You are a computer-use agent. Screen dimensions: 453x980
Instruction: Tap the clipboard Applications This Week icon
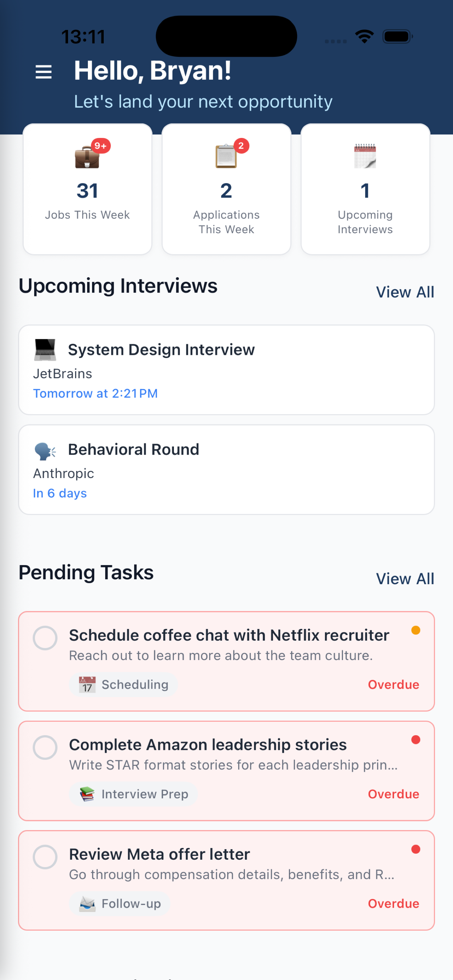pyautogui.click(x=226, y=157)
